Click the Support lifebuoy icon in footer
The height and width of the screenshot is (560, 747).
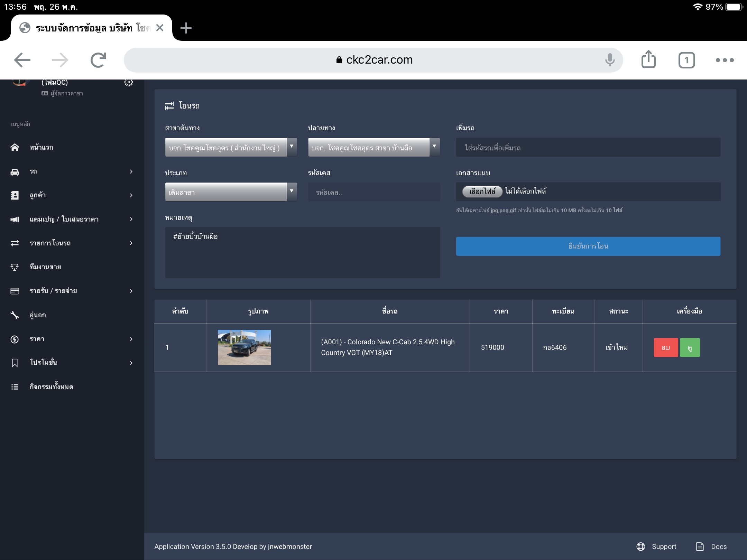point(641,547)
